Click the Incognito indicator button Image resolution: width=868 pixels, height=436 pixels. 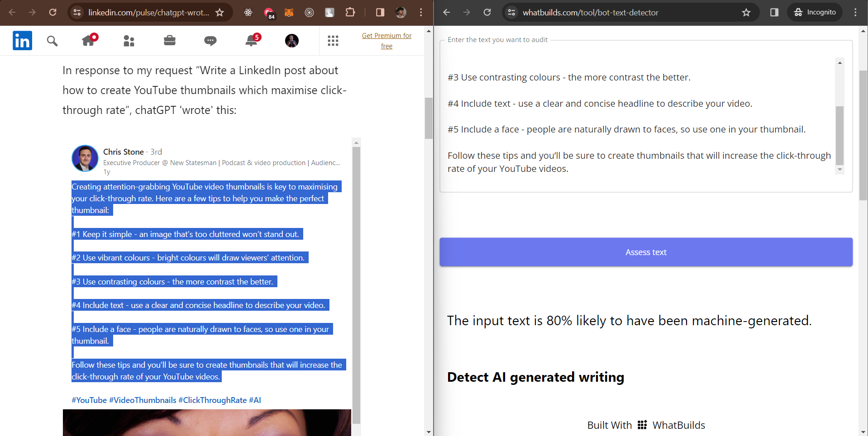815,12
